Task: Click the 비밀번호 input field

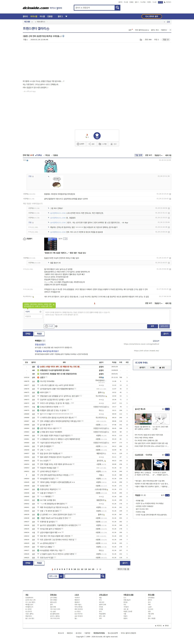Action: pyautogui.click(x=33, y=316)
